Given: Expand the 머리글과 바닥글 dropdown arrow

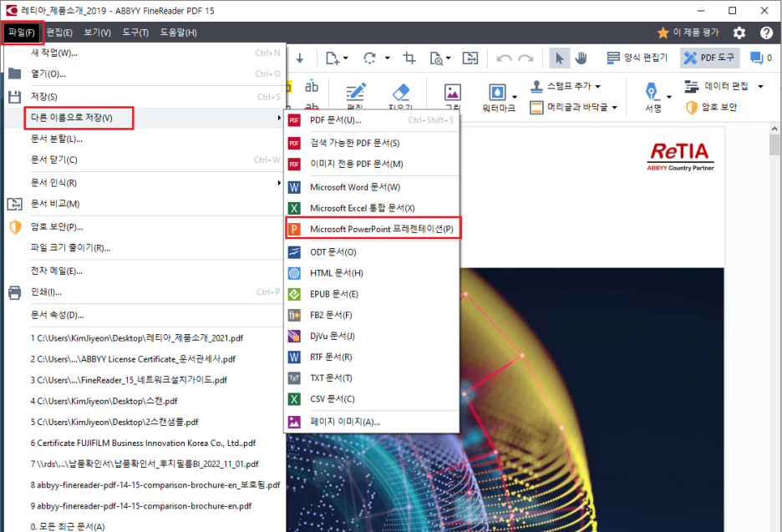Looking at the screenshot, I should tap(614, 107).
